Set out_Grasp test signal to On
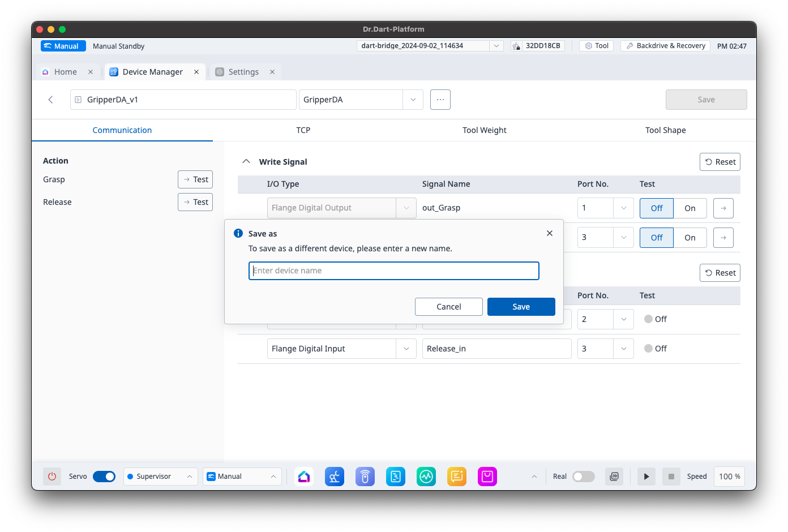Viewport: 788px width, 532px height. click(689, 208)
